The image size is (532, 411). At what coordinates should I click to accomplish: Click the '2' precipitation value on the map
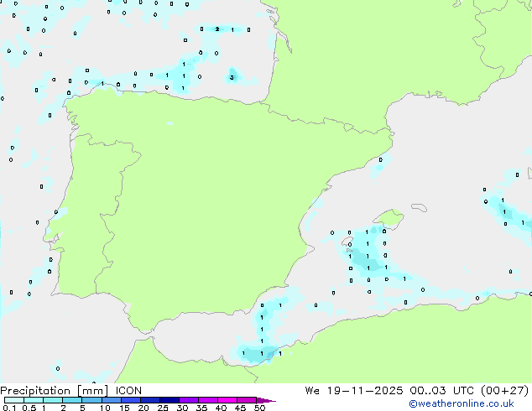pyautogui.click(x=217, y=29)
